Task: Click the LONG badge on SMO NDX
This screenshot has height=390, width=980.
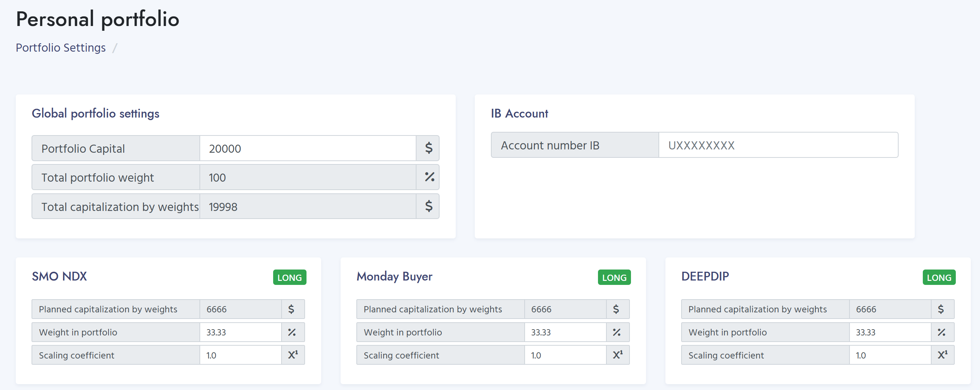Action: click(290, 278)
